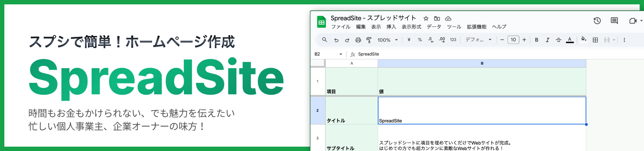The height and width of the screenshot is (151, 644).
Task: Open the ヘルプ menu
Action: [x=499, y=27]
